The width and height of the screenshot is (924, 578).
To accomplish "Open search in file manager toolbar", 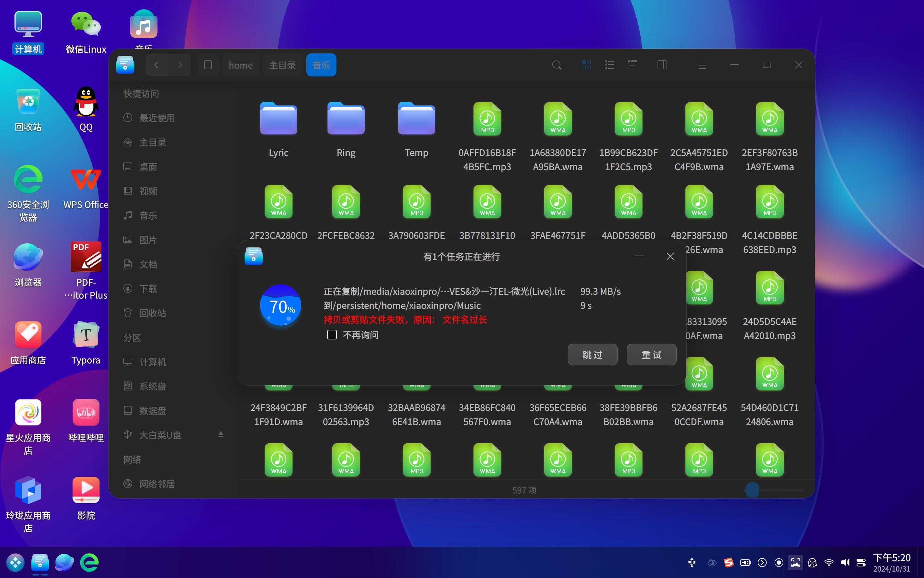I will pos(557,65).
